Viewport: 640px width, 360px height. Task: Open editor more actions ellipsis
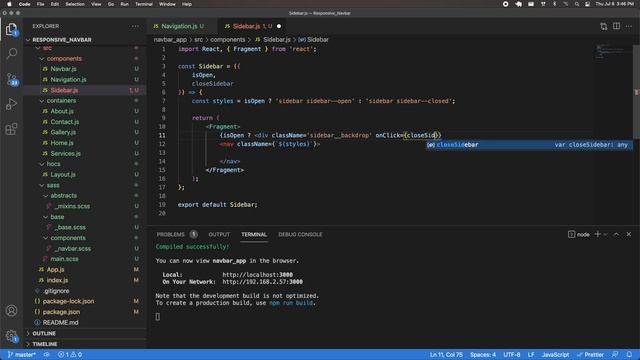(629, 26)
